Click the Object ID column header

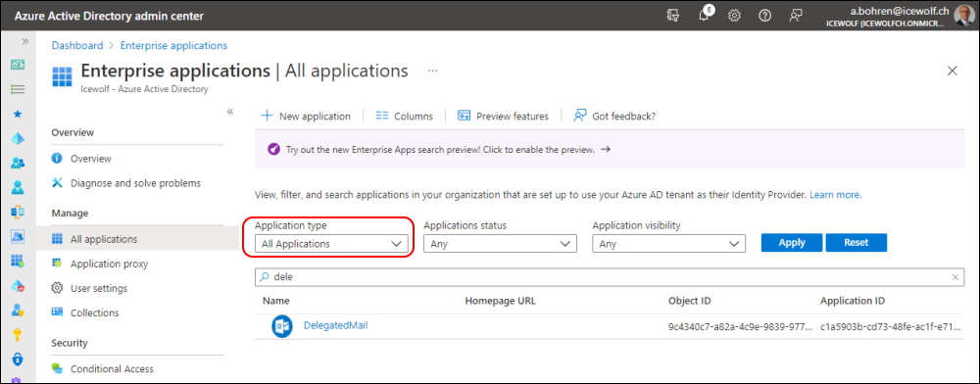point(689,301)
